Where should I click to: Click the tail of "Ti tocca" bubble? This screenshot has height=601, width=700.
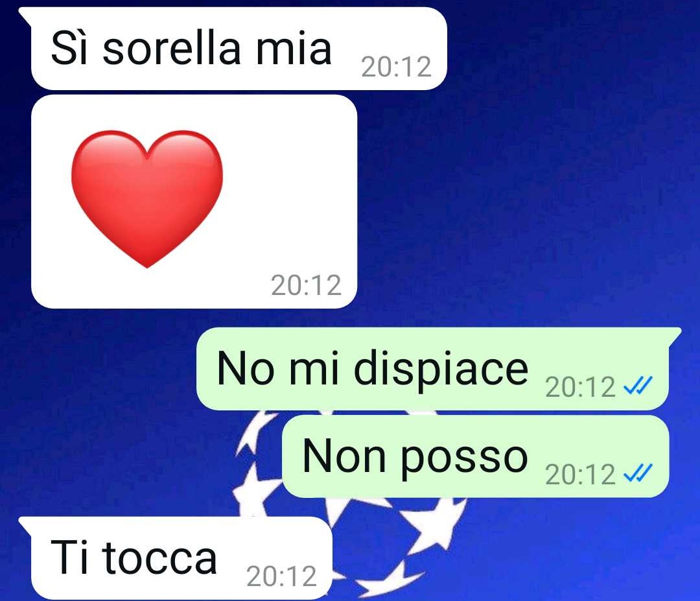25,524
